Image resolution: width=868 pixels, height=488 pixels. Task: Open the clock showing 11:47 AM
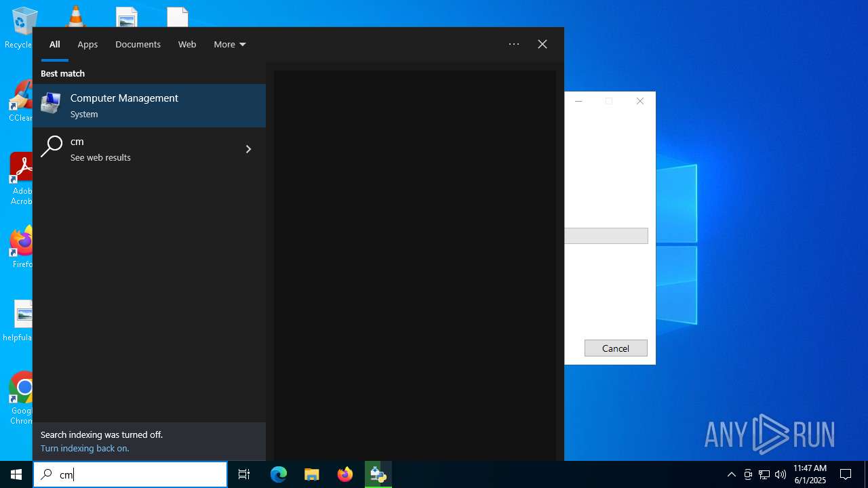(810, 474)
